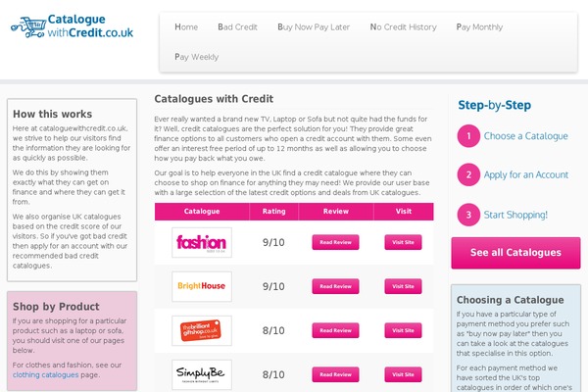Open the Bad Credit menu page
This screenshot has width=588, height=392.
point(237,27)
